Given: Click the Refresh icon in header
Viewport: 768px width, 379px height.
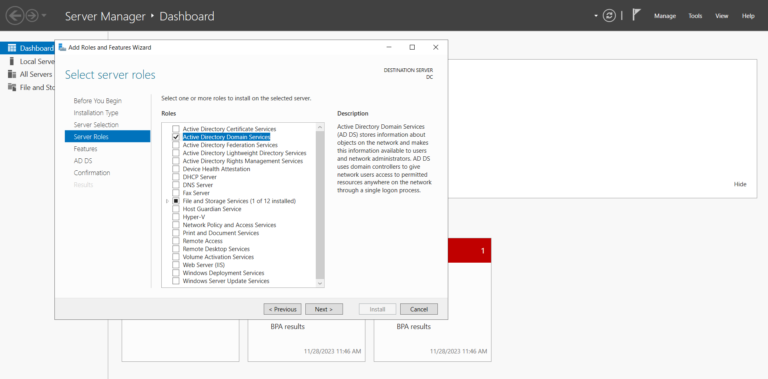Looking at the screenshot, I should [x=609, y=16].
